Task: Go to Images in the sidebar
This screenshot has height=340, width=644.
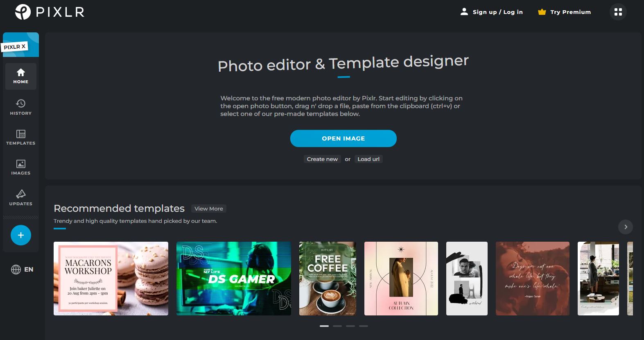Action: click(20, 167)
